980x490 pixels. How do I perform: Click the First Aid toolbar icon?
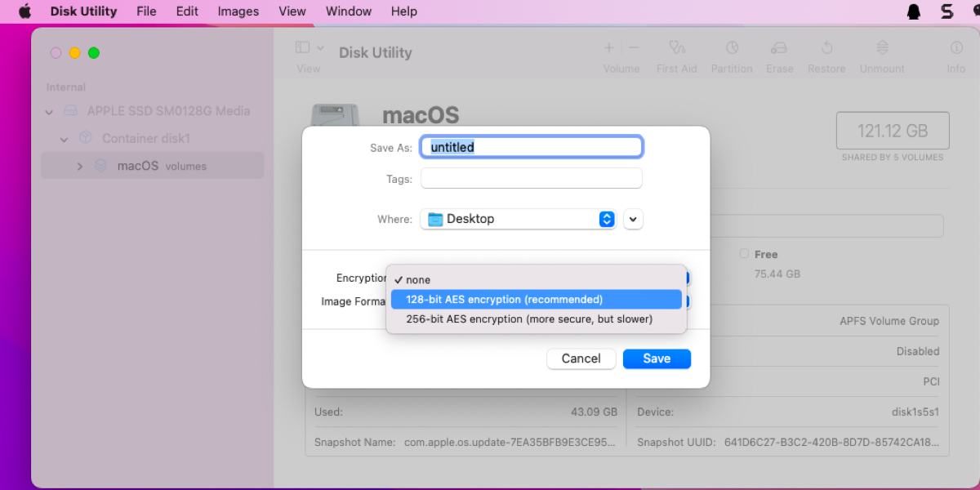(676, 48)
